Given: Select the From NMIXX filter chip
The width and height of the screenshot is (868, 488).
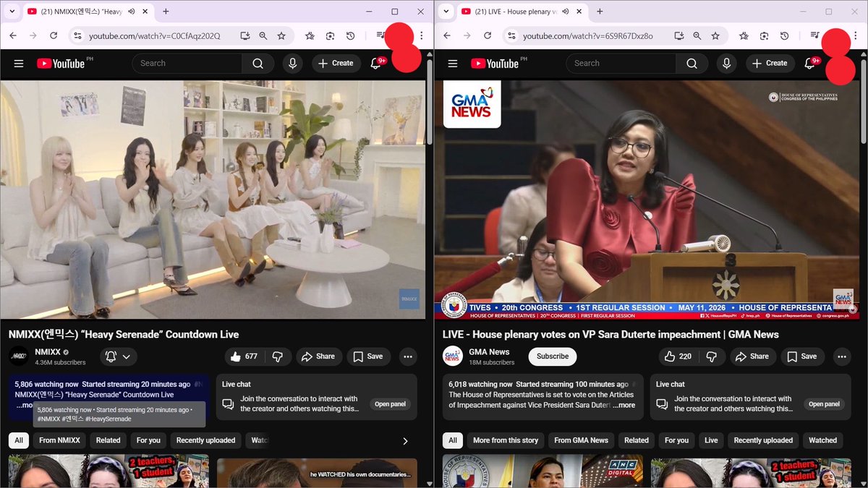Looking at the screenshot, I should point(60,440).
